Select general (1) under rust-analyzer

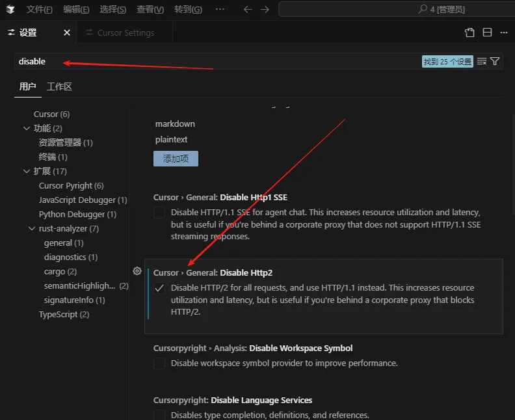[x=64, y=243]
